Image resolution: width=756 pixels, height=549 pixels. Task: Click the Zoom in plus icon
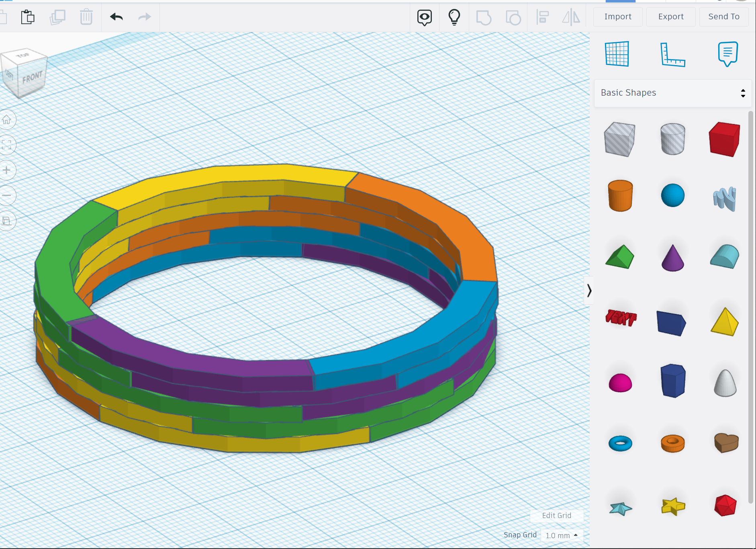click(7, 170)
